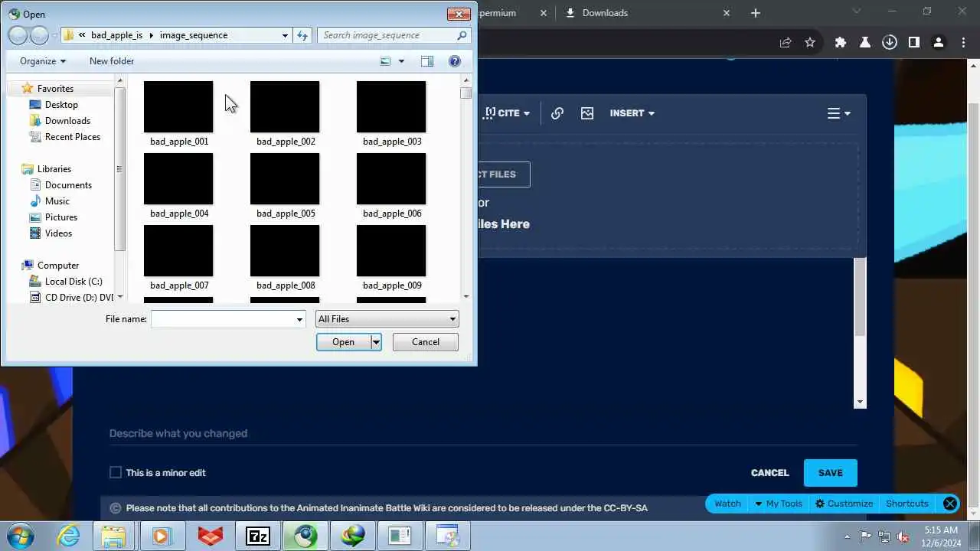Click SAVE on the wiki edit

point(831,473)
